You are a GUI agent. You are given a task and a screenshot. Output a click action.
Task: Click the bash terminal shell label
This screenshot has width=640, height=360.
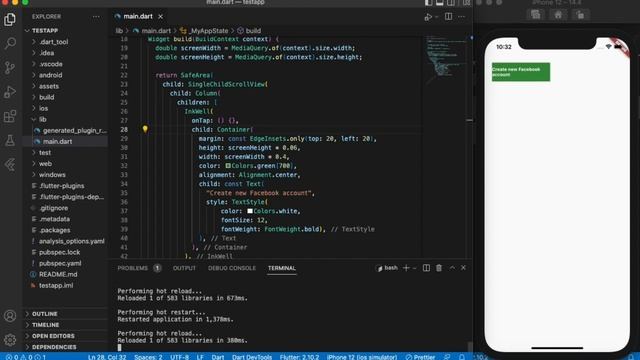click(x=391, y=268)
